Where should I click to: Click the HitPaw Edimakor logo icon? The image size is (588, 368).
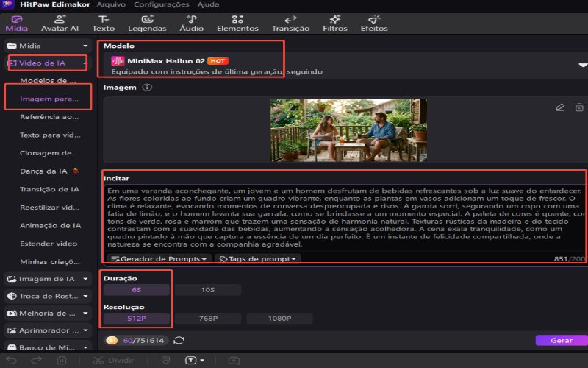pyautogui.click(x=7, y=4)
